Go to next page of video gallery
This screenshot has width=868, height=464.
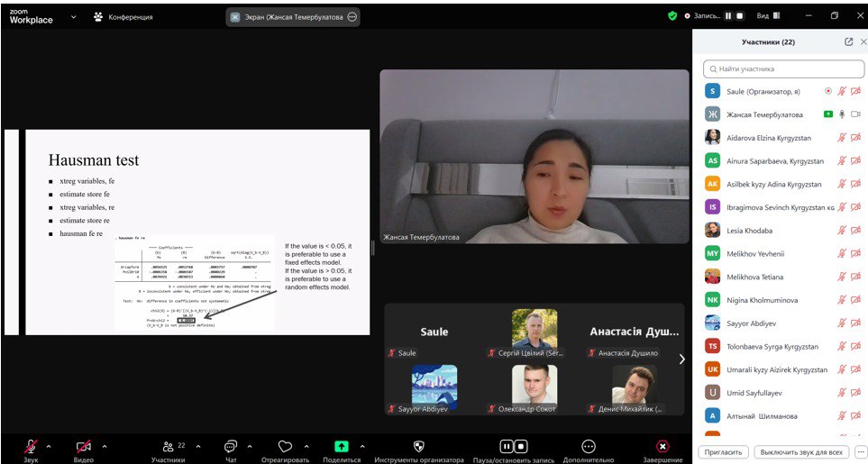coord(681,359)
